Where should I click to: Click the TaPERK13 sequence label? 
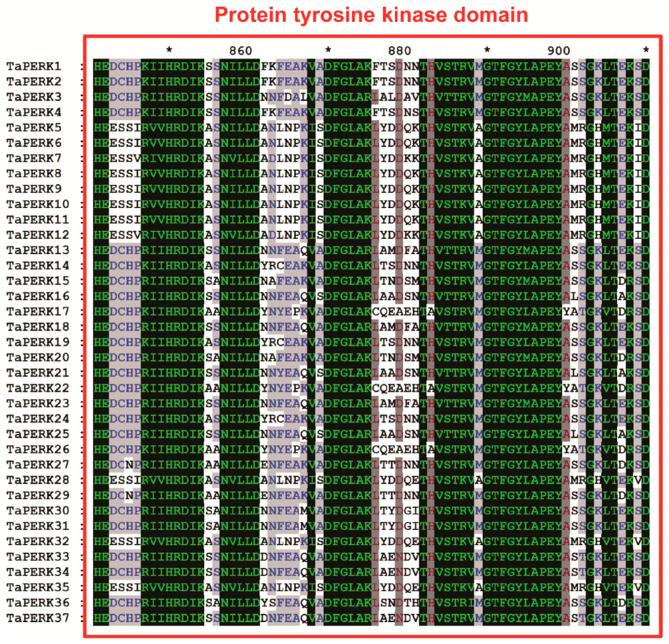pyautogui.click(x=38, y=250)
